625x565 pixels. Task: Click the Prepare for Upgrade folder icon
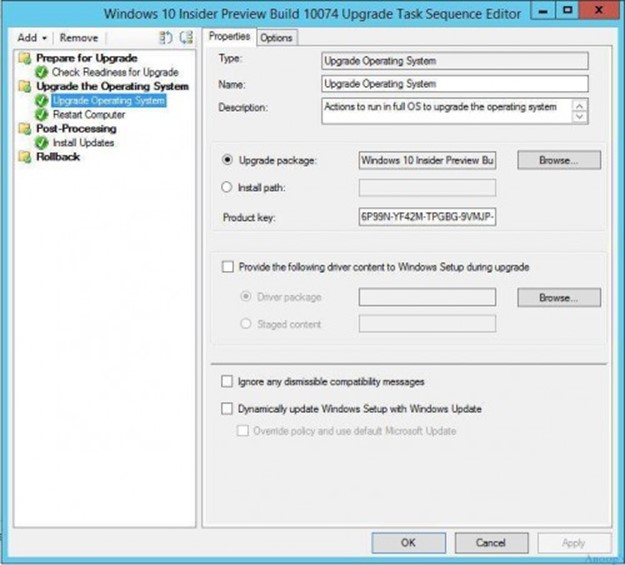click(25, 58)
